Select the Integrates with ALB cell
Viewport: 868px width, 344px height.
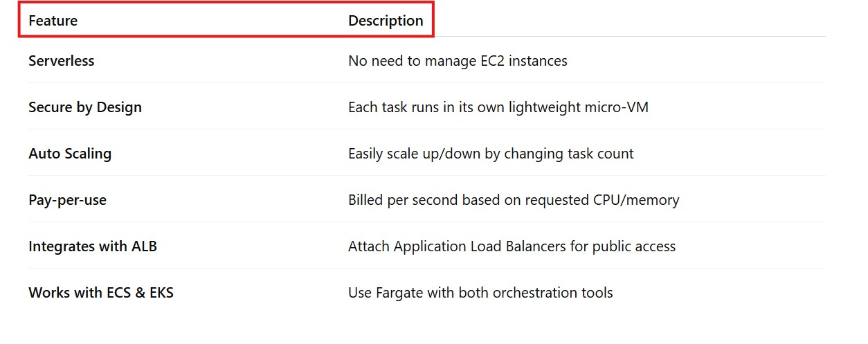tap(93, 246)
